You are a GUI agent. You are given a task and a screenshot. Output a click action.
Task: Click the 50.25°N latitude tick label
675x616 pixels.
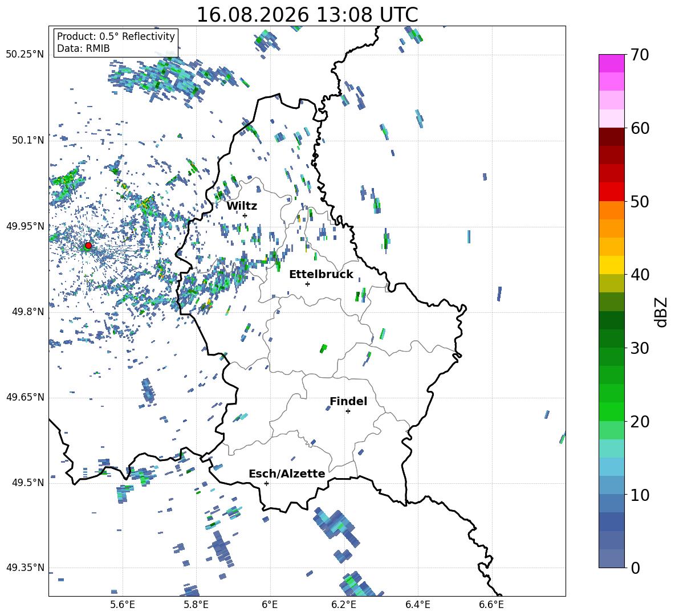coord(25,55)
